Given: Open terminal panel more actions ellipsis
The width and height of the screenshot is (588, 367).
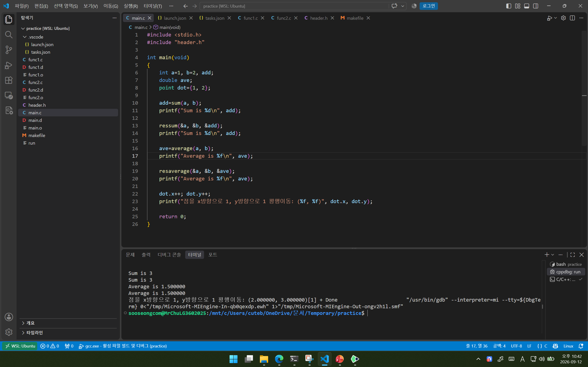Looking at the screenshot, I should pyautogui.click(x=561, y=255).
